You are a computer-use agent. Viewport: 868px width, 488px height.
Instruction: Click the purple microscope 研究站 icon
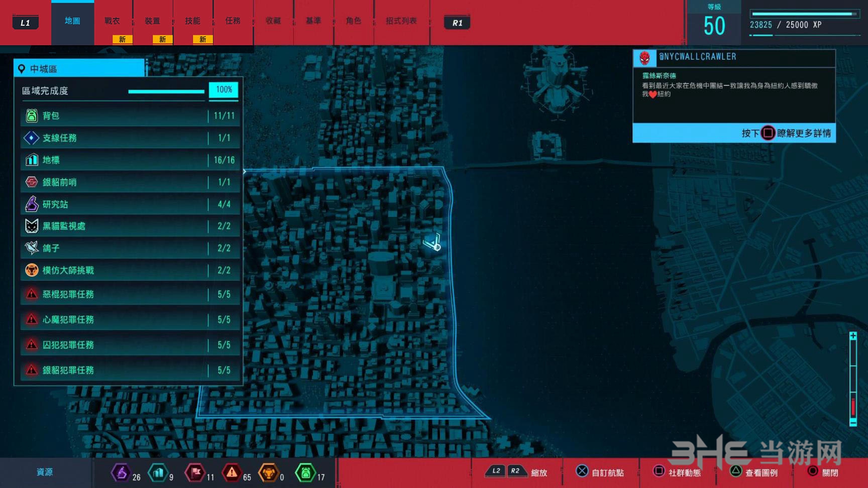point(32,204)
